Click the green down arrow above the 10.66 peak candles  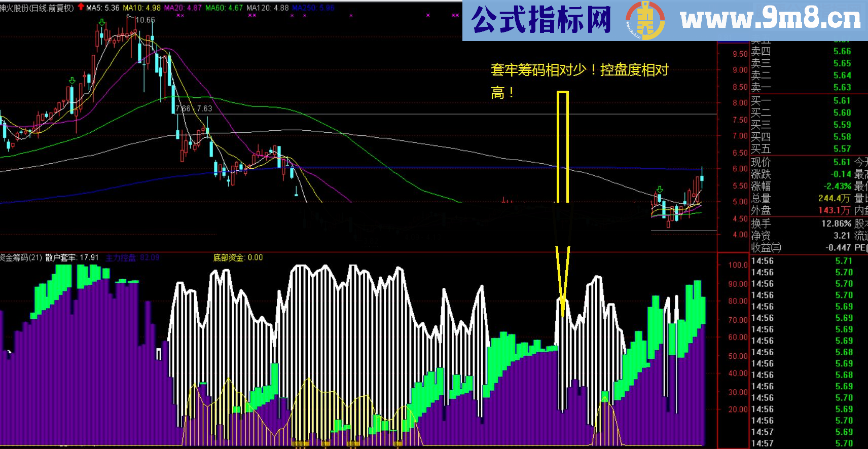pyautogui.click(x=102, y=23)
